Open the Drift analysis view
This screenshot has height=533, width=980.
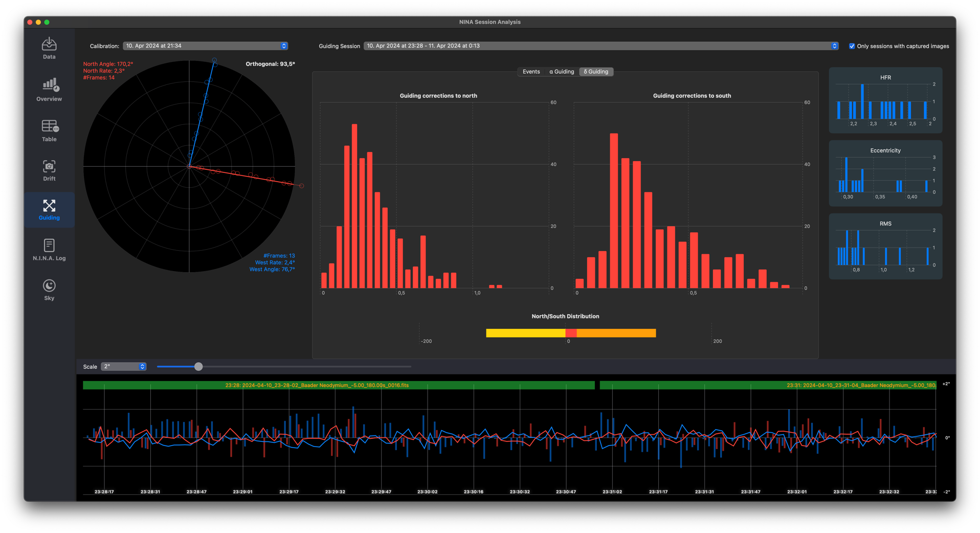pos(49,170)
